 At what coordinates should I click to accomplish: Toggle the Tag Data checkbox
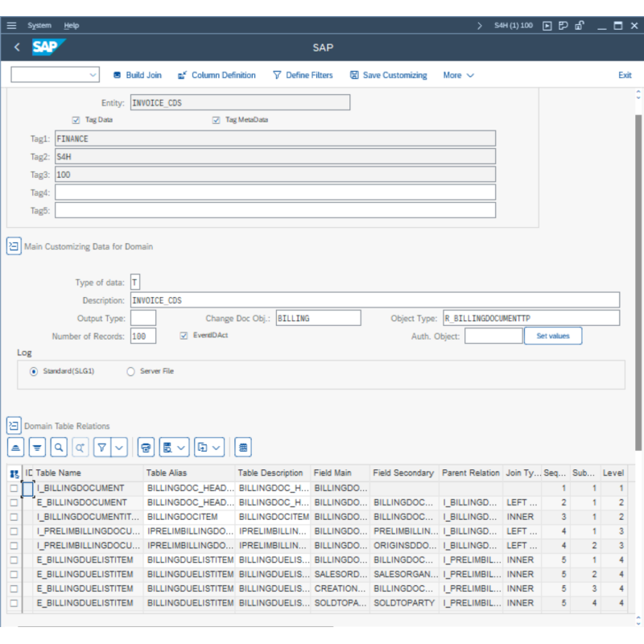coord(75,119)
